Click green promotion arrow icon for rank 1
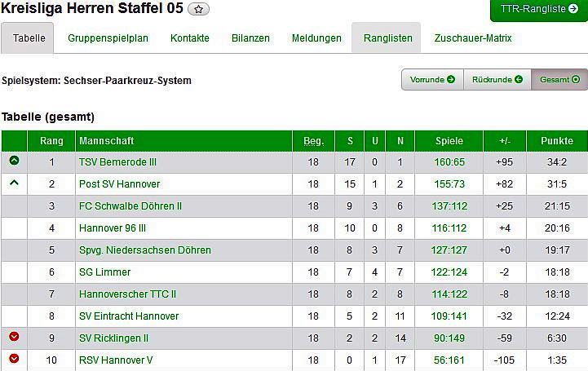Image resolution: width=588 pixels, height=371 pixels. pyautogui.click(x=14, y=161)
